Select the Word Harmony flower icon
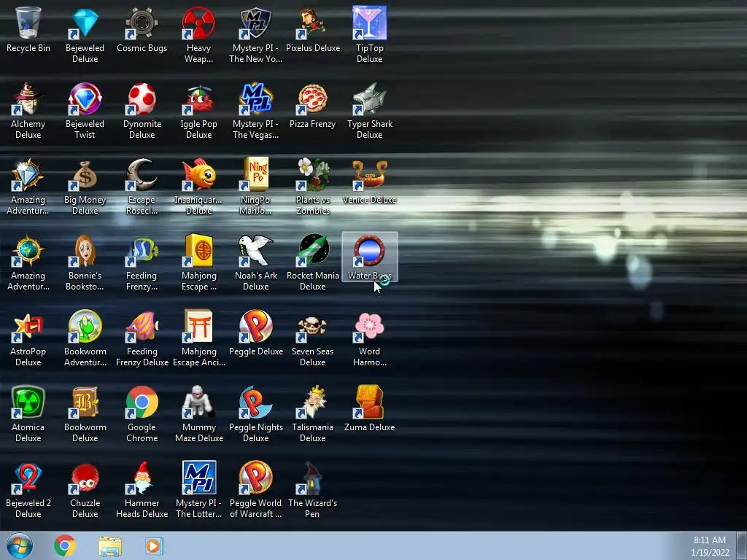This screenshot has height=560, width=747. [370, 326]
